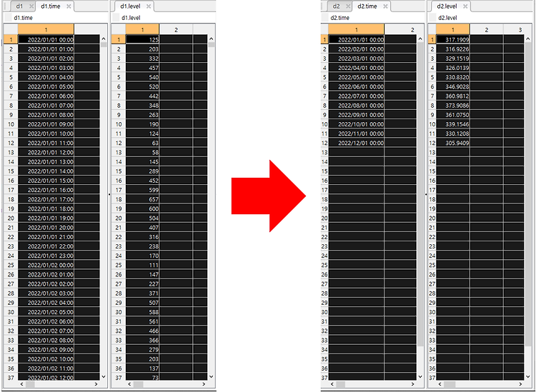This screenshot has height=392, width=536.
Task: Click scroll-right arrow in d2.level panel
Action: pyautogui.click(x=520, y=384)
